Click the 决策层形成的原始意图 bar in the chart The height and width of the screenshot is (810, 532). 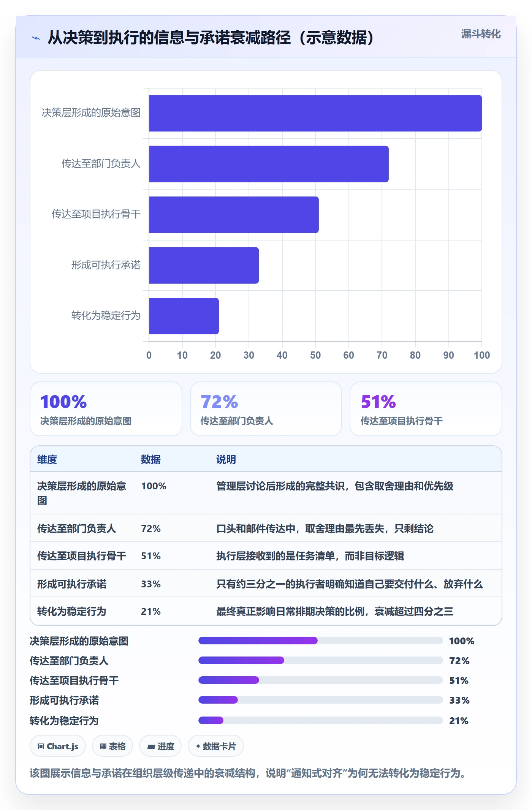[315, 113]
